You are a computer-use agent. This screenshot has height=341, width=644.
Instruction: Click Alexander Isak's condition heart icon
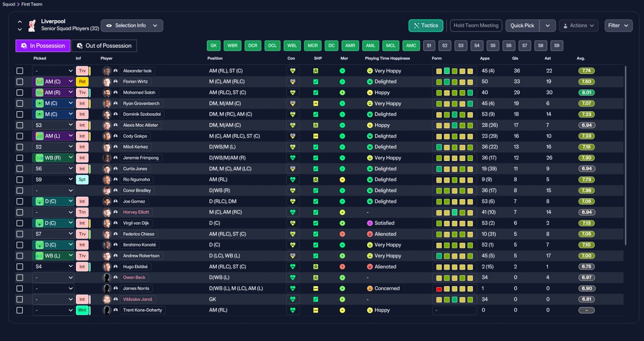point(293,71)
